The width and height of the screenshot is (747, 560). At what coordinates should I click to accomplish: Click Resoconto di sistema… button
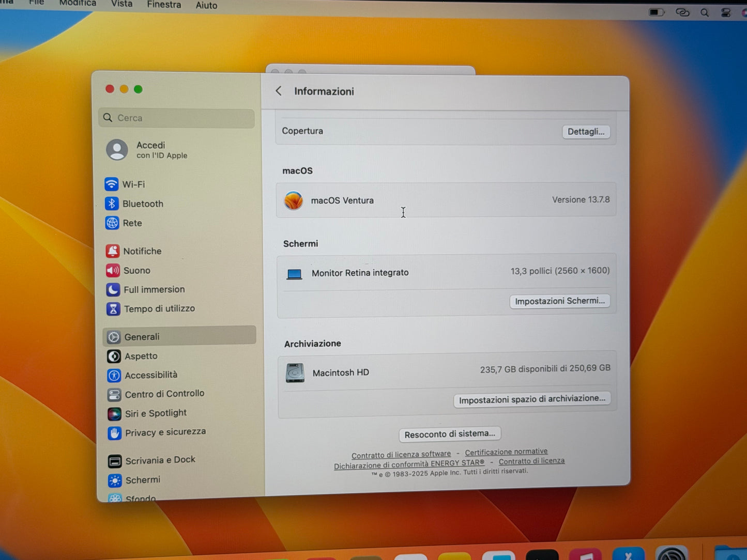pyautogui.click(x=450, y=434)
